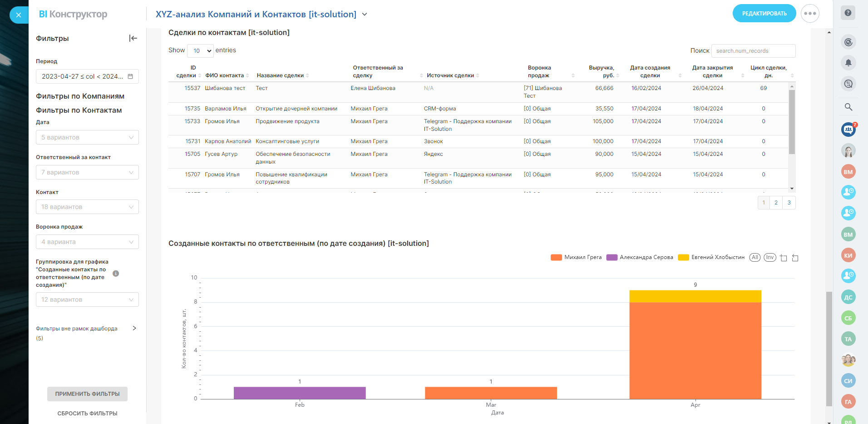
Task: Open the three-dots more options menu
Action: point(810,14)
